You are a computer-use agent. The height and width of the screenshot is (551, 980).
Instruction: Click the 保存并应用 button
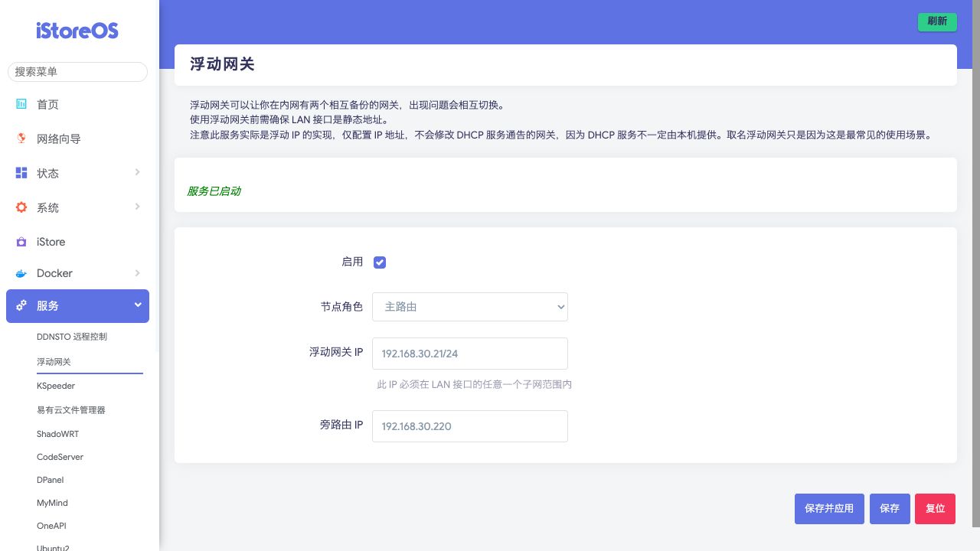click(829, 509)
